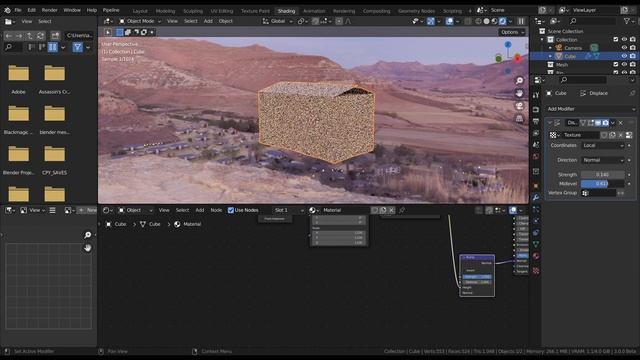Viewport: 640px width, 360px height.
Task: Toggle file browser filter funnel
Action: 77,48
